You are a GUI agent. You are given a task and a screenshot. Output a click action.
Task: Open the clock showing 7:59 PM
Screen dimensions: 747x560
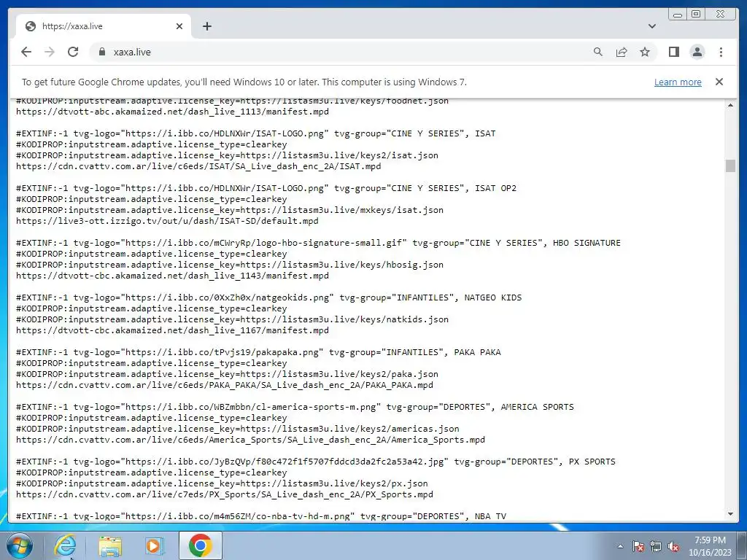[x=710, y=546]
